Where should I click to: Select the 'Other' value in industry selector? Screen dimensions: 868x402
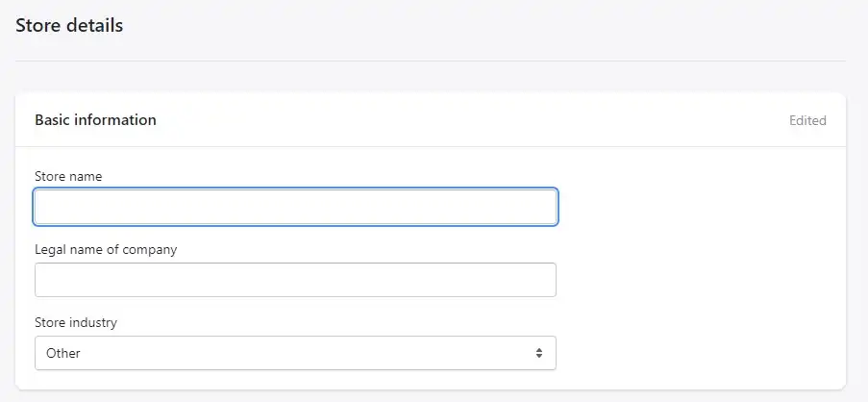[63, 353]
